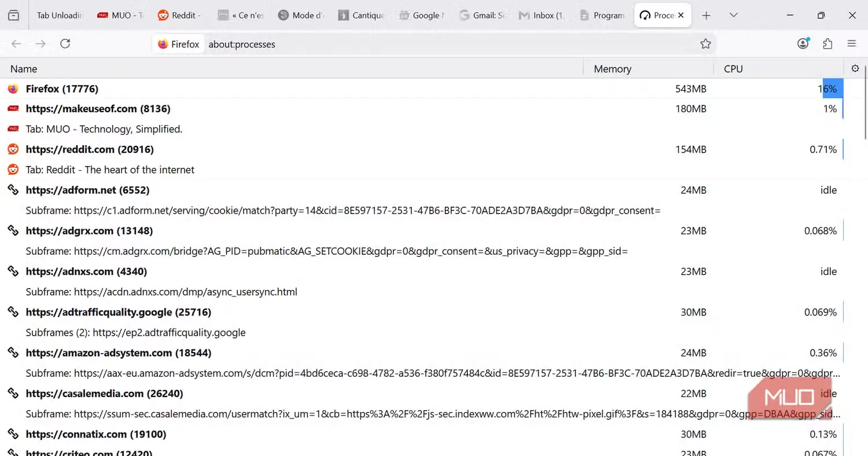This screenshot has width=868, height=456.
Task: Switch to the MUO browser tab
Action: coord(120,16)
